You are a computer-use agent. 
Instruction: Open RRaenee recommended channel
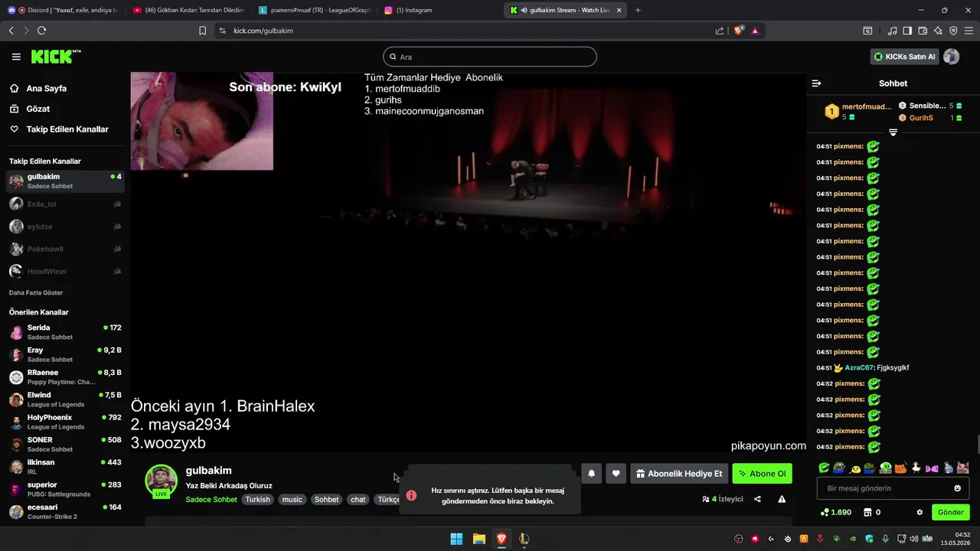coord(65,377)
